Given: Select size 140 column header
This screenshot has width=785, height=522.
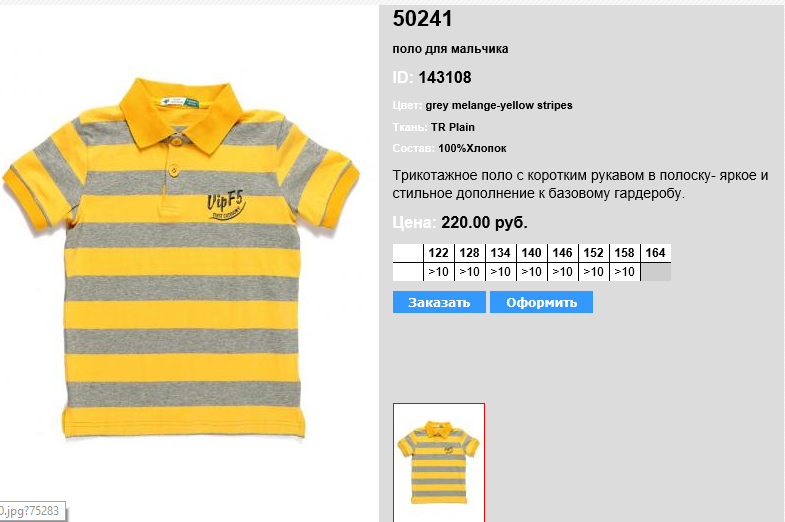Looking at the screenshot, I should [532, 253].
